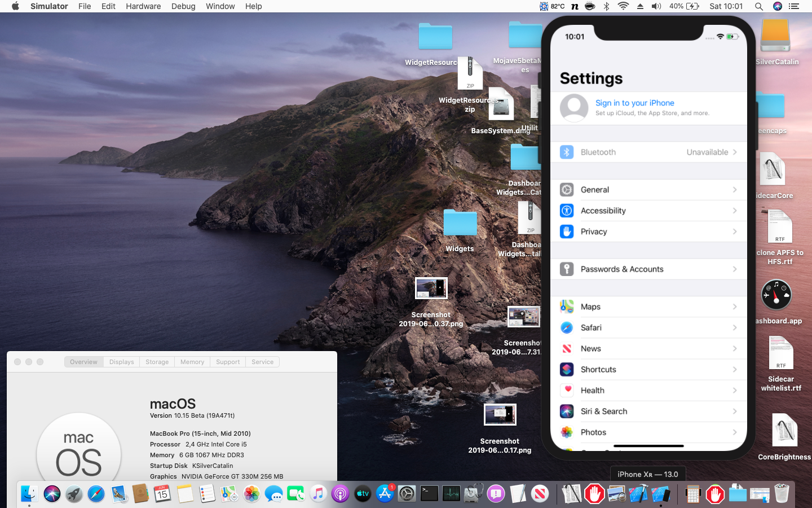The image size is (812, 508).
Task: Tap the Maps icon in iOS Settings list
Action: (x=567, y=306)
